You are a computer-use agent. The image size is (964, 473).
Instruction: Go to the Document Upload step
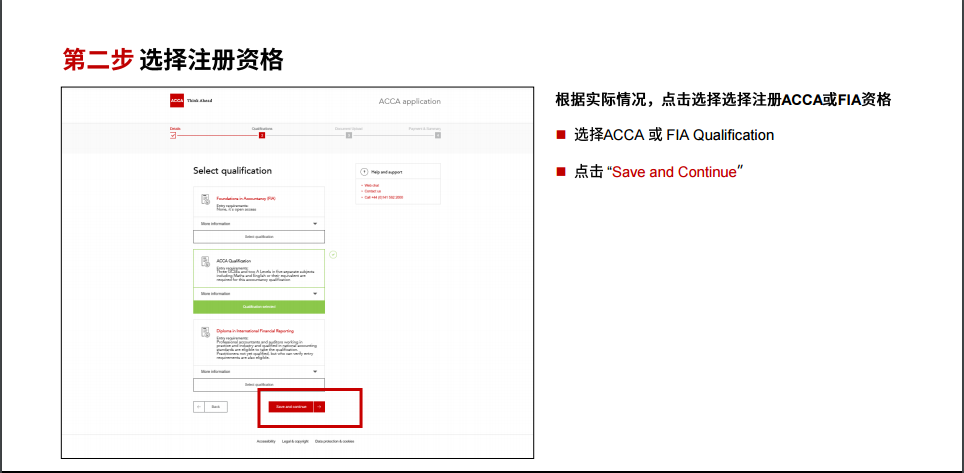click(x=349, y=135)
